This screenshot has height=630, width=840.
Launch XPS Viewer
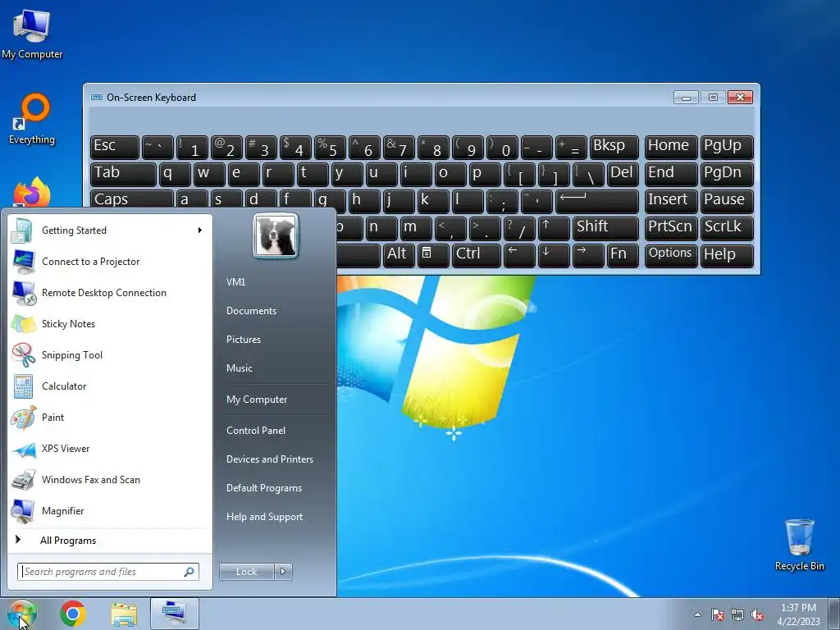110,449
